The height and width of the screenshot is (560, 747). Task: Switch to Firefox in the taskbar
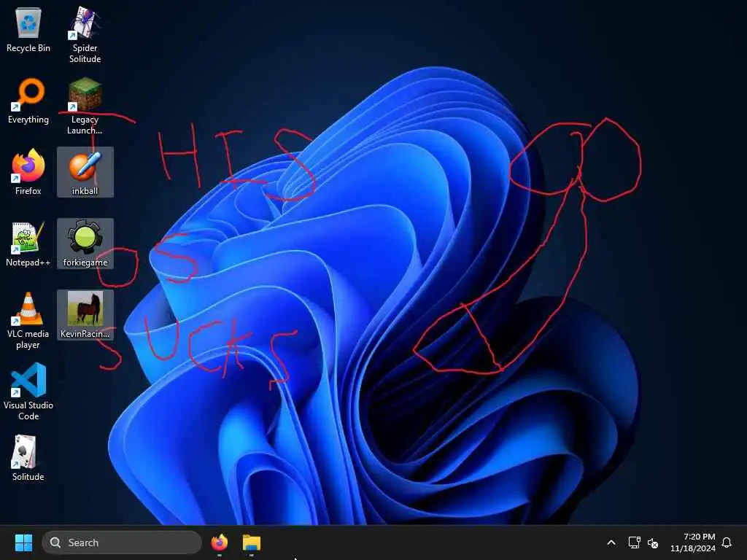point(219,542)
